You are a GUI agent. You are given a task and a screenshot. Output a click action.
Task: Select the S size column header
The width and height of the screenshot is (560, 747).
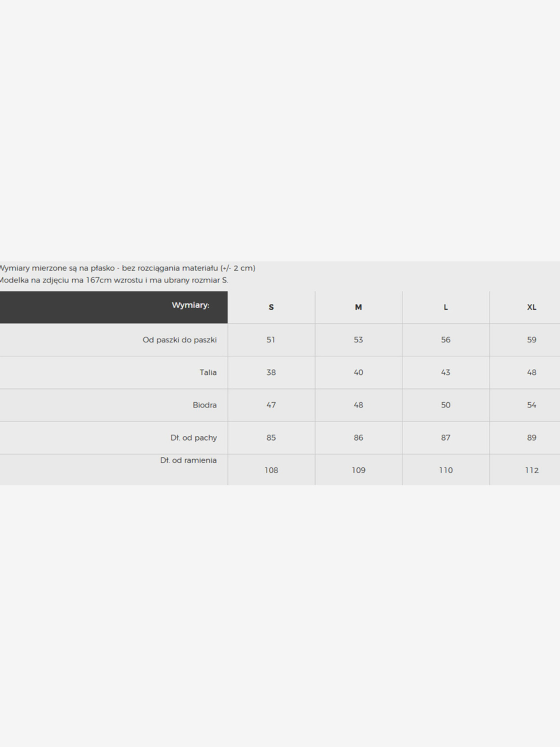pyautogui.click(x=271, y=307)
